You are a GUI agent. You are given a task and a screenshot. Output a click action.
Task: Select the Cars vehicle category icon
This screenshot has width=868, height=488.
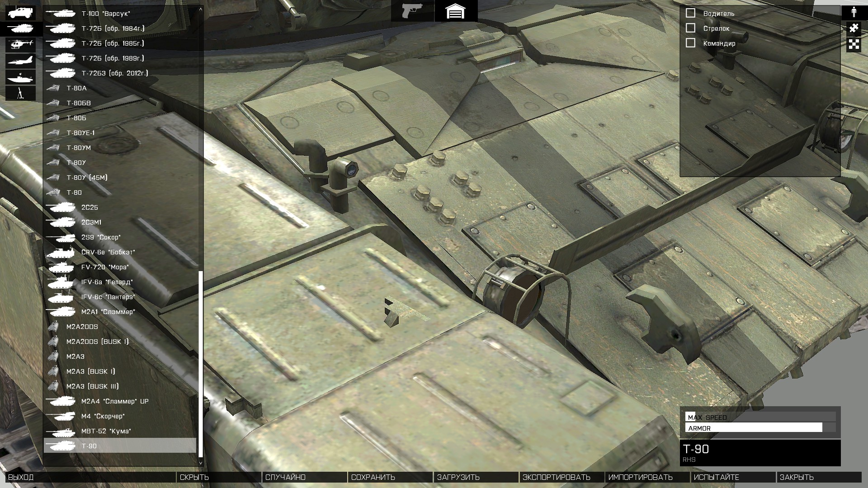pos(20,12)
